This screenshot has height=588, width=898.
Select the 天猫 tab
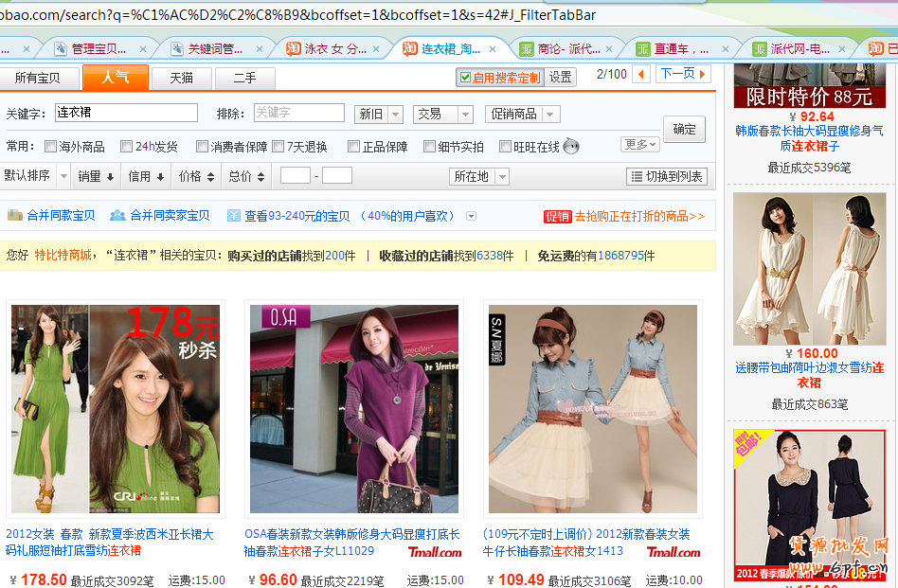point(182,78)
